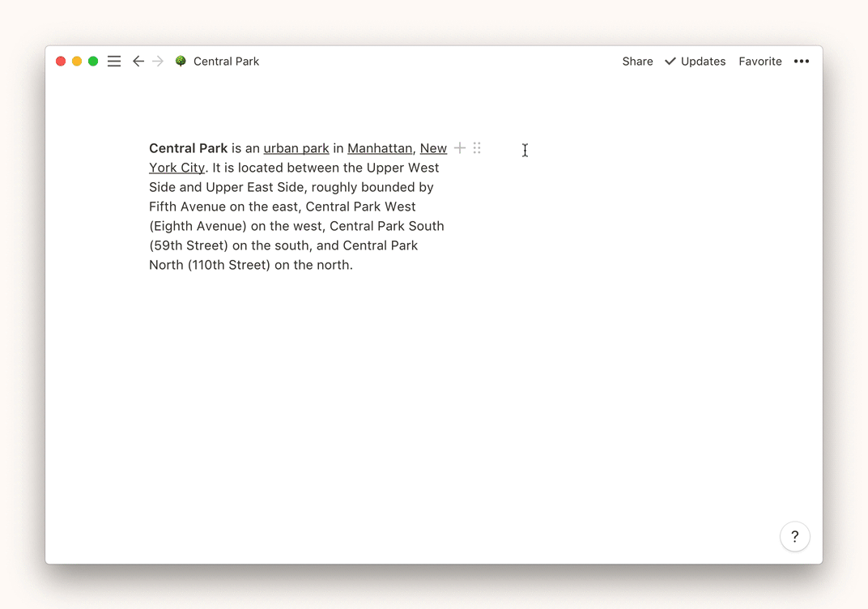Minimize the window with the yellow button

[x=77, y=62]
